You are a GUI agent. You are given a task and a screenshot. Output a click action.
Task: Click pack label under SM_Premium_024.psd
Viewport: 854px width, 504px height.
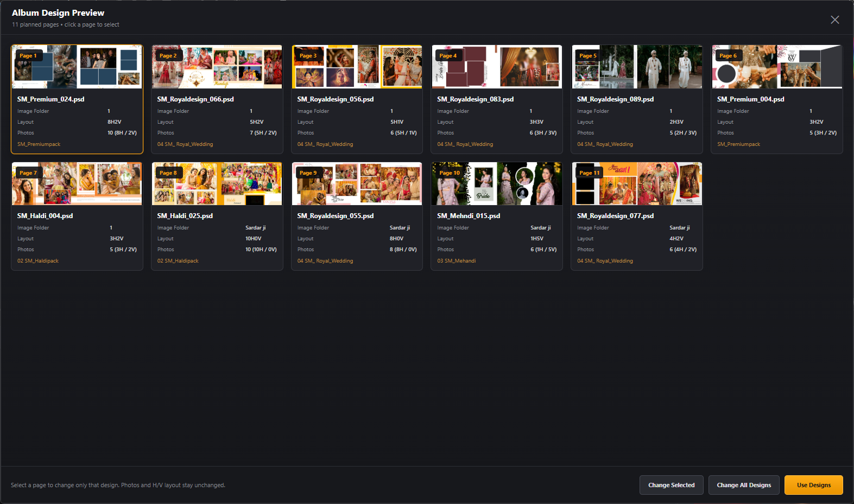39,144
